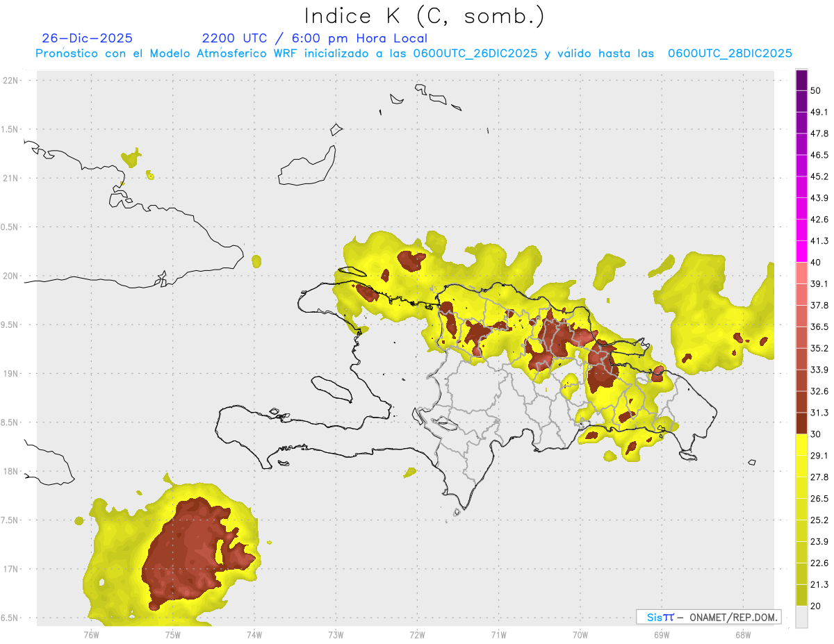Click the 'Sis – ONAMET/REP.DOM.' credit box
Image resolution: width=834 pixels, height=644 pixels.
[708, 617]
